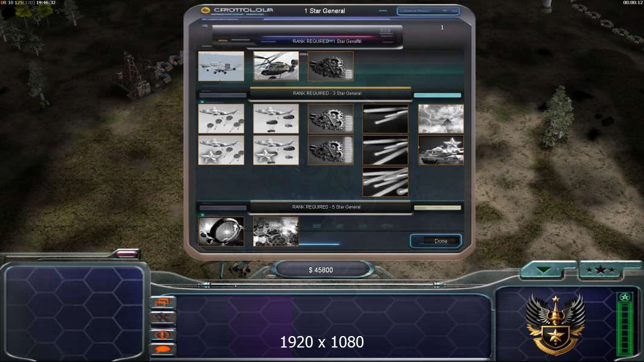Choose the star tank promotion icon

(x=440, y=150)
